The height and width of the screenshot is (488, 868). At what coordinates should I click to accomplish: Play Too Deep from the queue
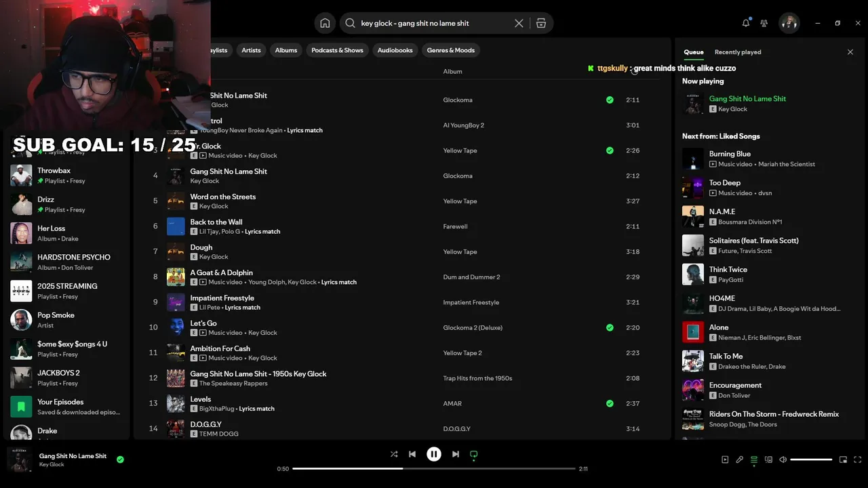[x=725, y=182]
